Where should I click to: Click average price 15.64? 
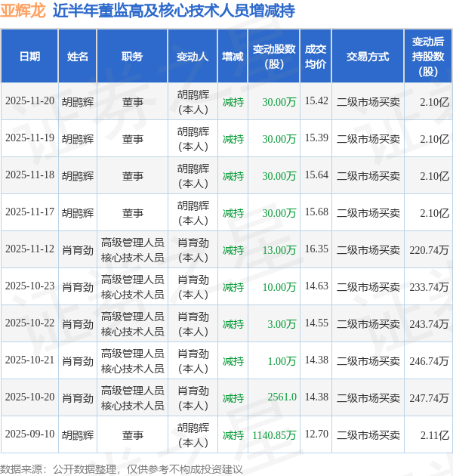pyautogui.click(x=316, y=175)
